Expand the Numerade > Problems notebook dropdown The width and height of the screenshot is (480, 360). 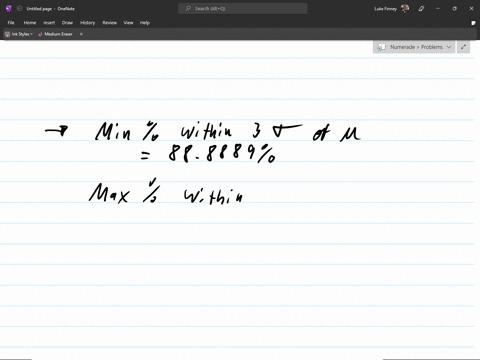pyautogui.click(x=414, y=47)
